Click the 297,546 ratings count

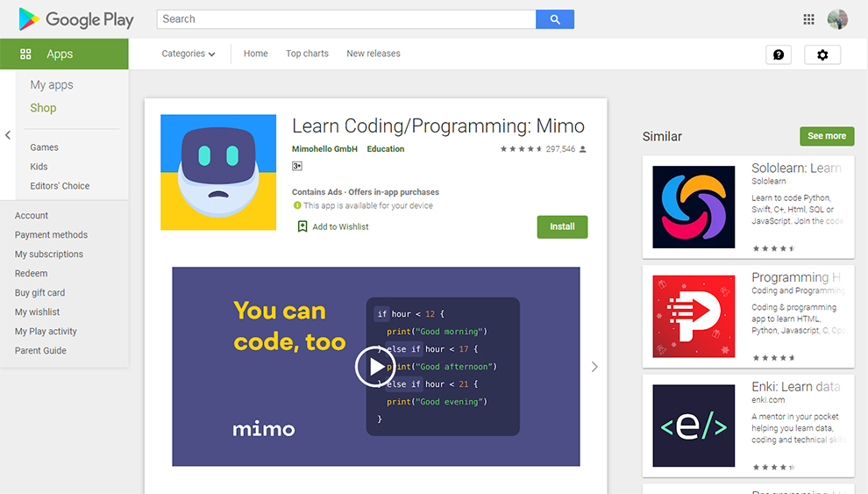point(560,149)
